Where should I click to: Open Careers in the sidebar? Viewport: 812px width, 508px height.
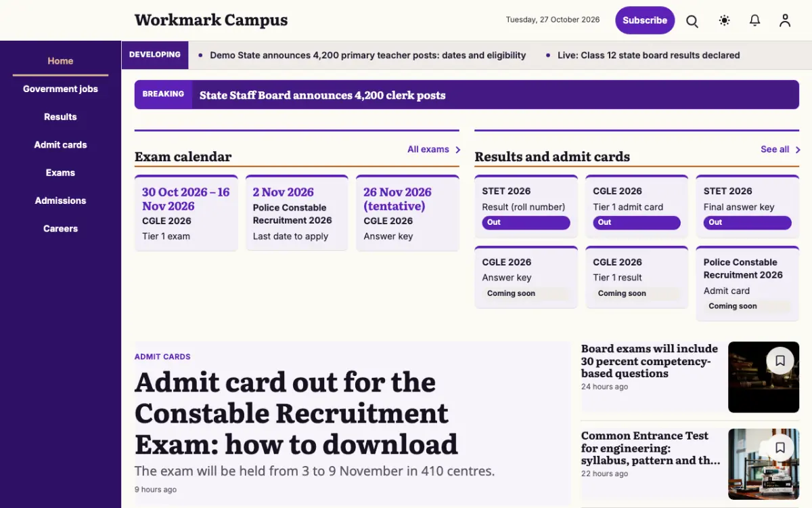60,228
